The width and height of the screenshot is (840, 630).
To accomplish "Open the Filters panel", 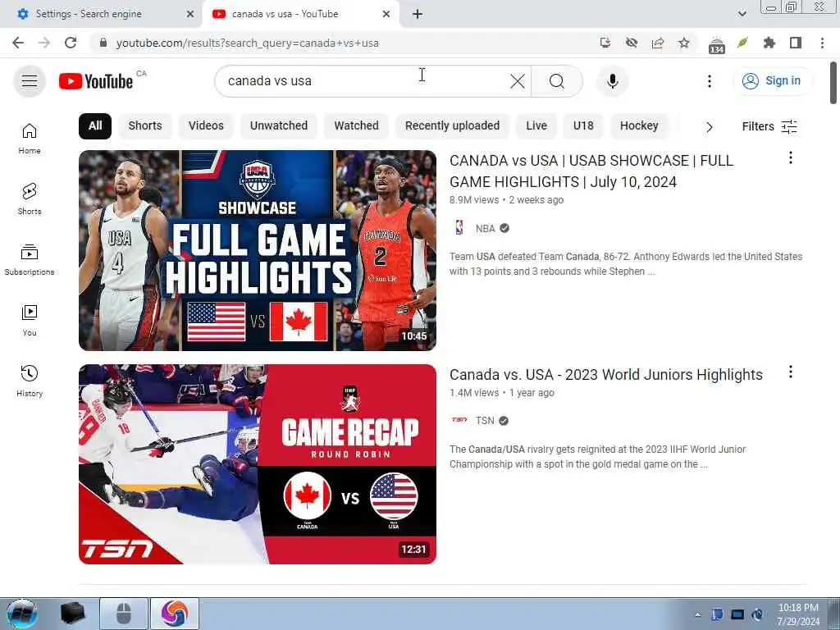I will coord(769,126).
